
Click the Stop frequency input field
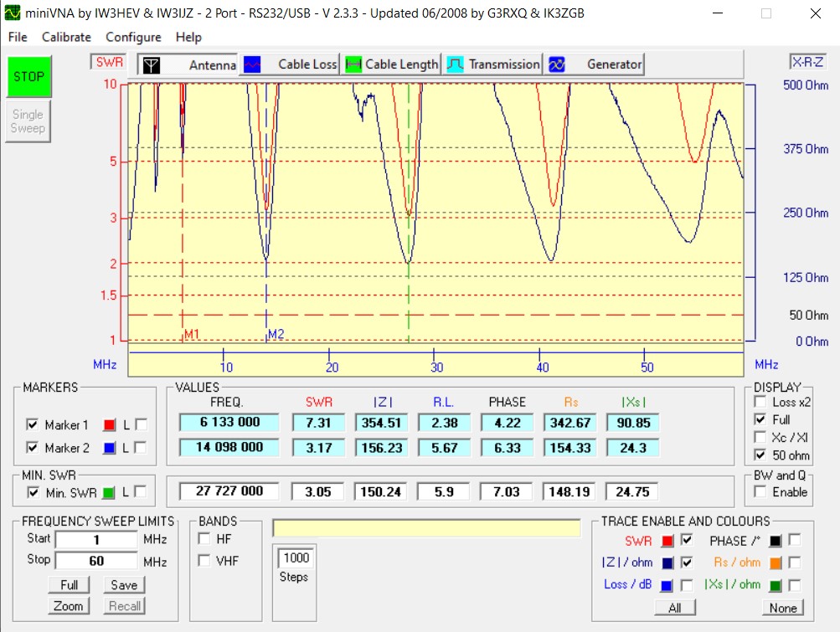96,561
